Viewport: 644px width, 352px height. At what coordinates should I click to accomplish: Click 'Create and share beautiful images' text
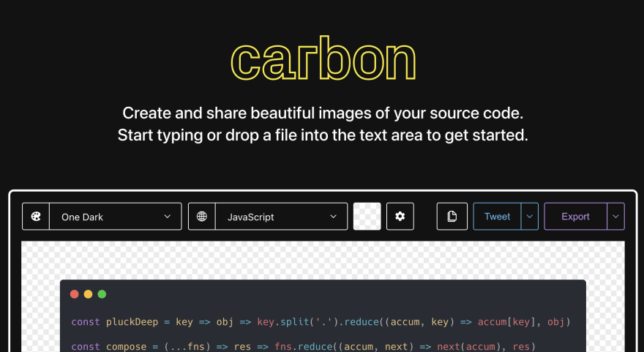pyautogui.click(x=323, y=113)
